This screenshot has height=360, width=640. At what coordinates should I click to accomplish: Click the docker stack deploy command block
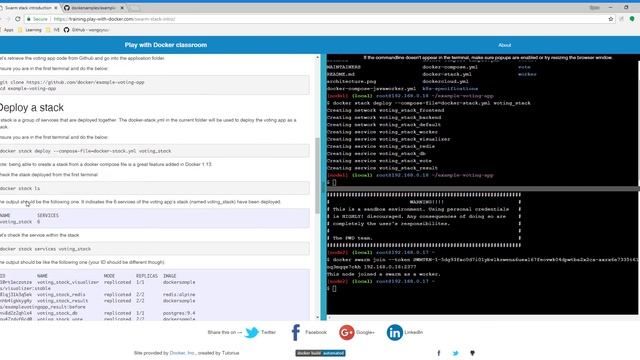pyautogui.click(x=154, y=151)
